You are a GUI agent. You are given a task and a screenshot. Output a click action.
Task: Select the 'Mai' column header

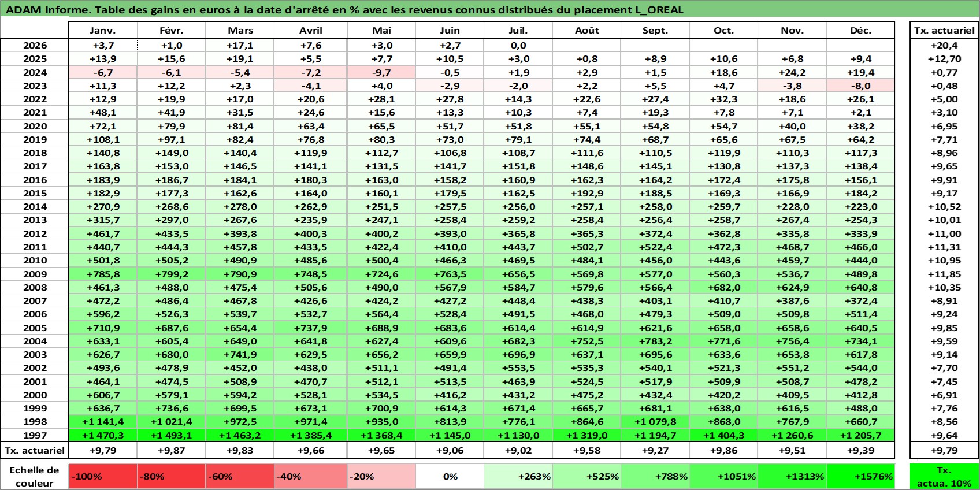click(381, 30)
